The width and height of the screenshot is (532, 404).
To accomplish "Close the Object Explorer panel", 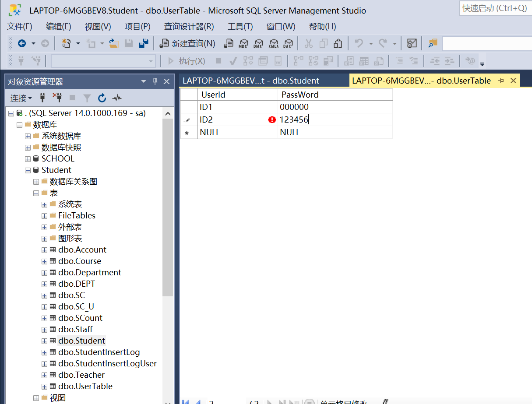I will [x=166, y=81].
